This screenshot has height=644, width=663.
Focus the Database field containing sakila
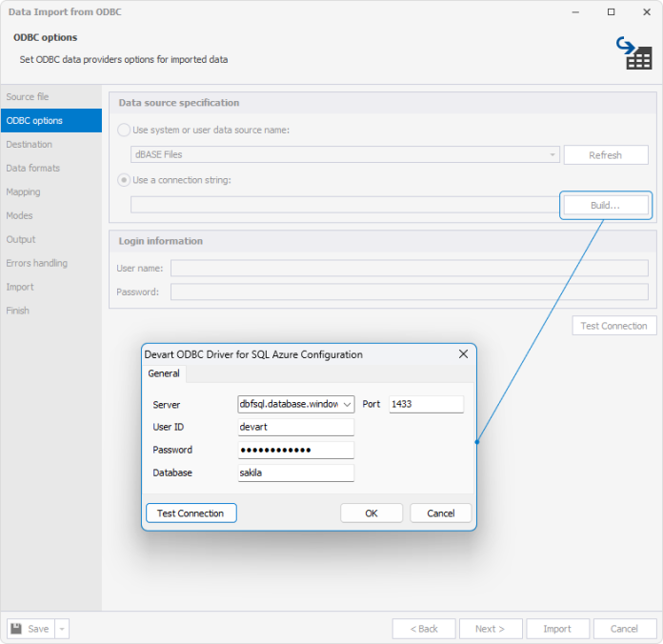click(295, 473)
